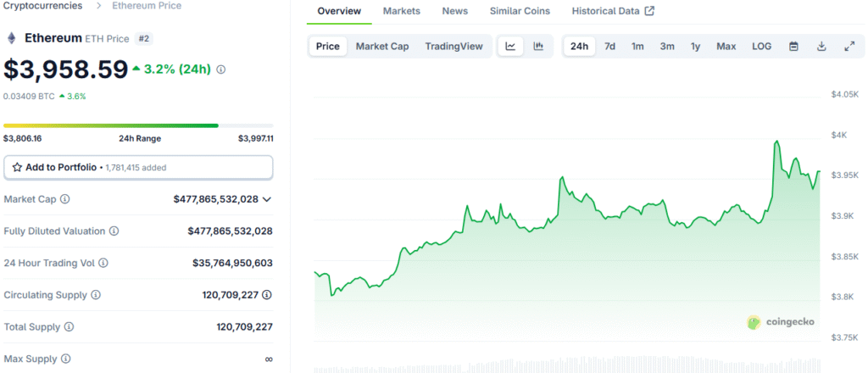Click the $35,764,950,603 trading volume value
The width and height of the screenshot is (868, 373).
(232, 264)
